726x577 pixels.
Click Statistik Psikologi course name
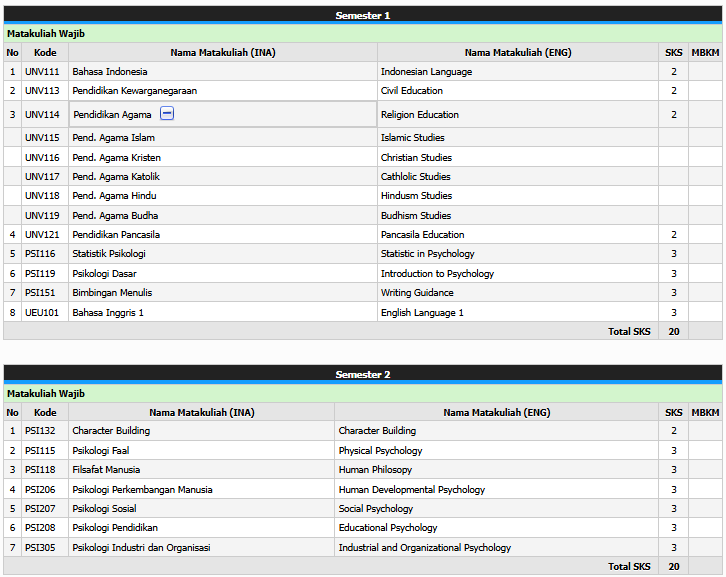[109, 254]
